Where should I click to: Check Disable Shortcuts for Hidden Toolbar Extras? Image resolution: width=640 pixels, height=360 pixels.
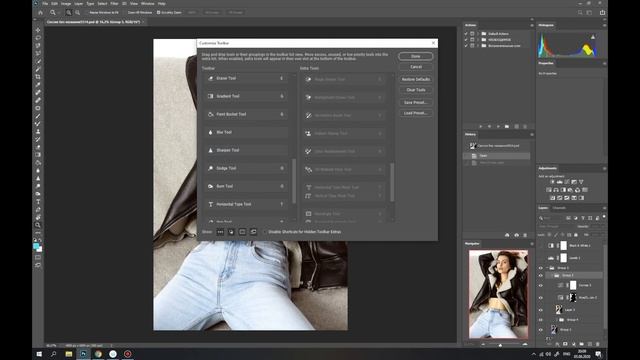pyautogui.click(x=264, y=232)
